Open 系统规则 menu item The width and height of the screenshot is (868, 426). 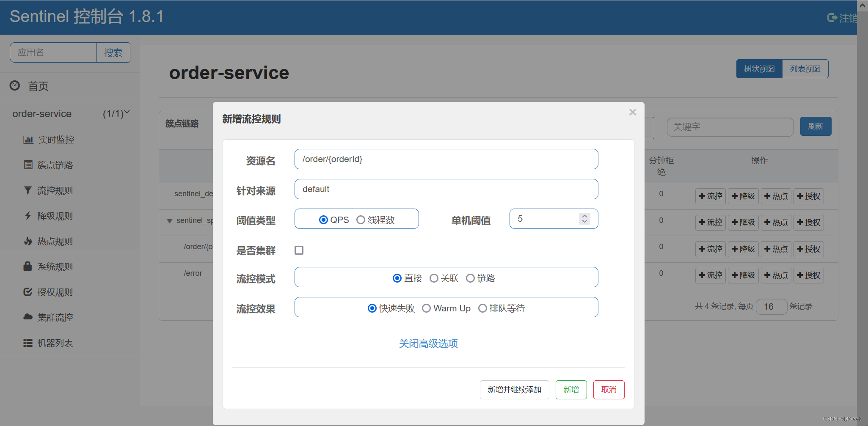(55, 267)
